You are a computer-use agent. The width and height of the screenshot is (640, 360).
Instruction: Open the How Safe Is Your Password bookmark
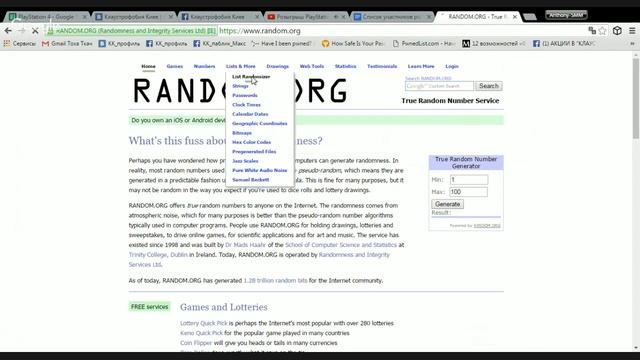coord(353,43)
